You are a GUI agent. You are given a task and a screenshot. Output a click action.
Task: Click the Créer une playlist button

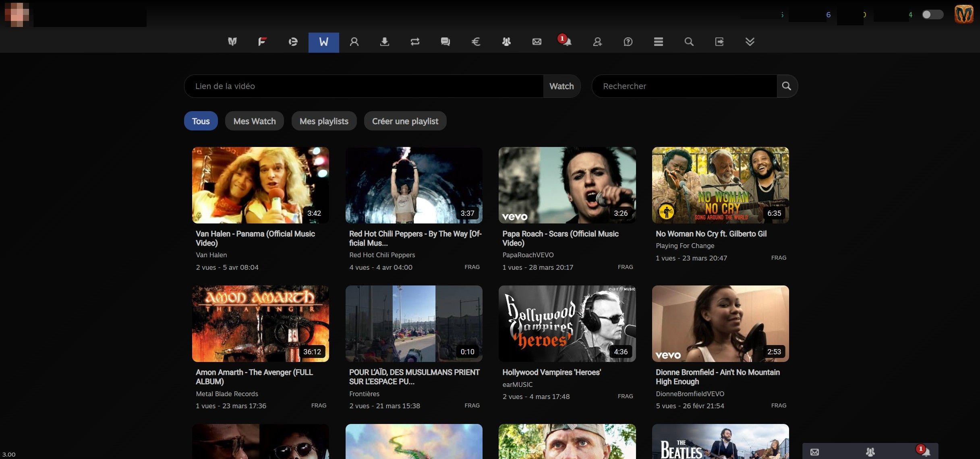pos(405,121)
